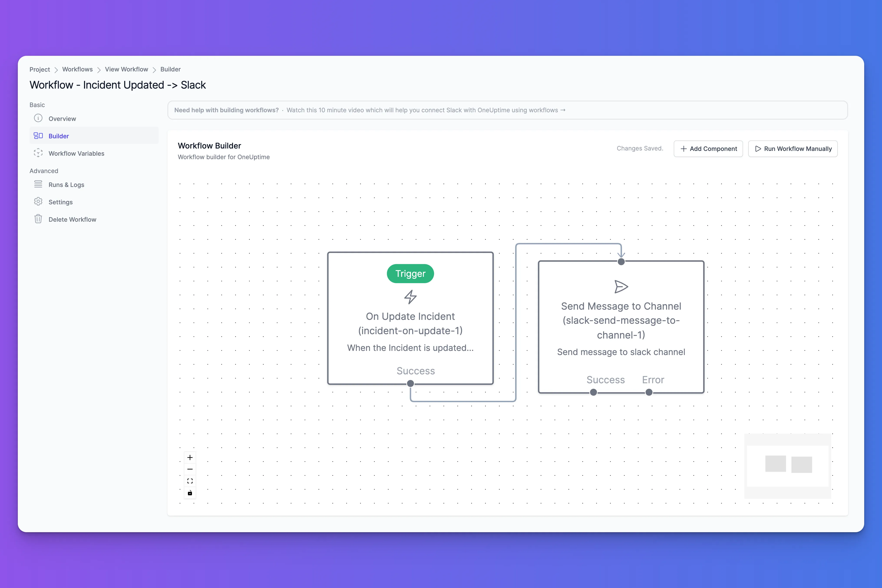The height and width of the screenshot is (588, 882).
Task: Click the Delete Workflow trash icon
Action: pos(38,219)
